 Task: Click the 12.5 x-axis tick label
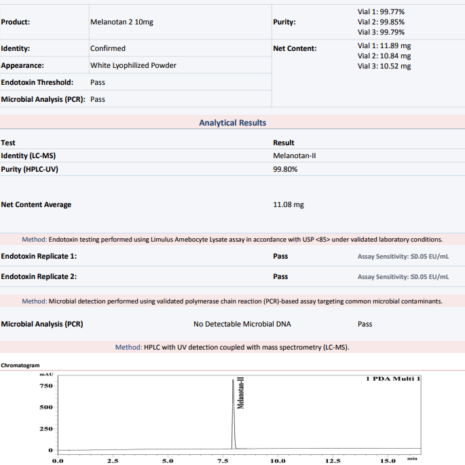(332, 461)
